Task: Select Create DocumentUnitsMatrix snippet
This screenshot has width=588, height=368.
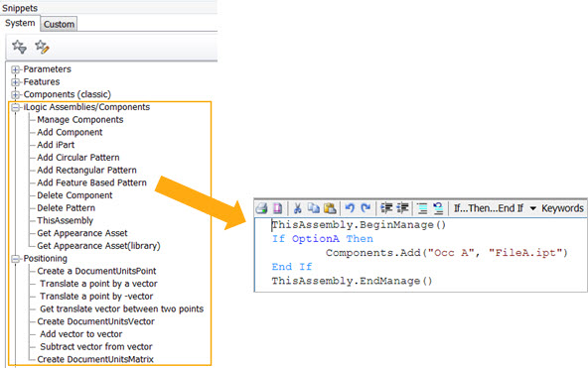Action: pyautogui.click(x=95, y=359)
